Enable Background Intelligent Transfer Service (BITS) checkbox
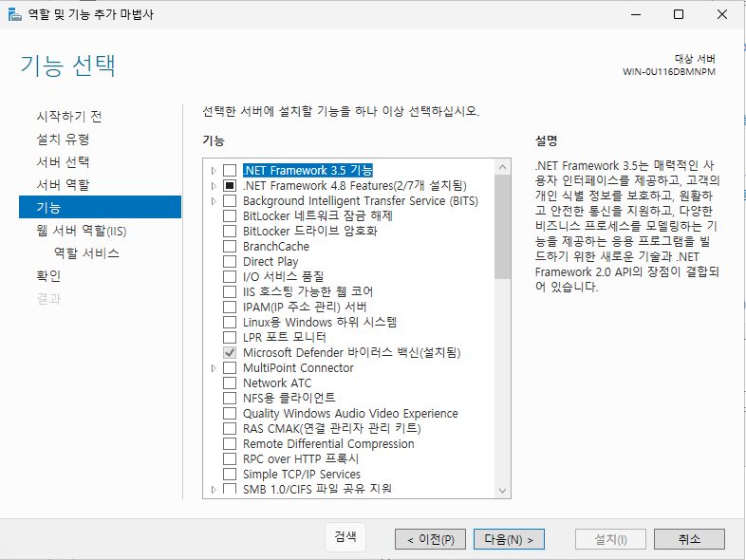Image resolution: width=746 pixels, height=560 pixels. tap(230, 201)
